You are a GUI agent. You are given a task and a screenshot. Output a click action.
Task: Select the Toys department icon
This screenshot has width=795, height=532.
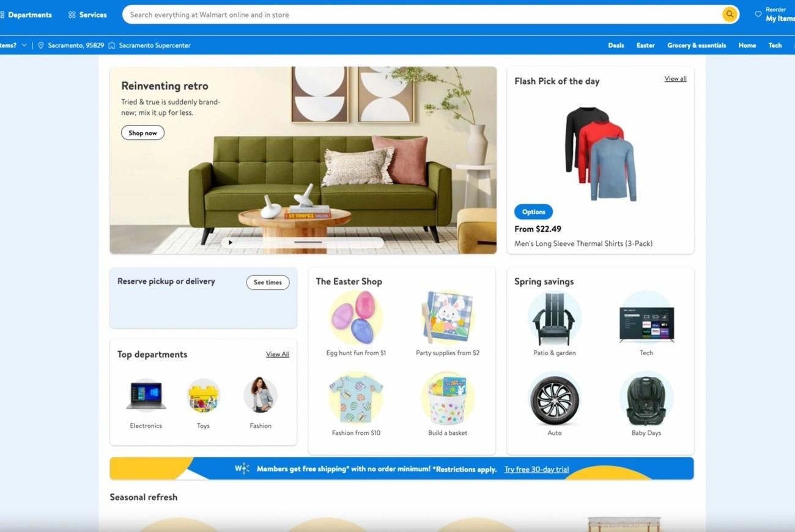pyautogui.click(x=203, y=394)
